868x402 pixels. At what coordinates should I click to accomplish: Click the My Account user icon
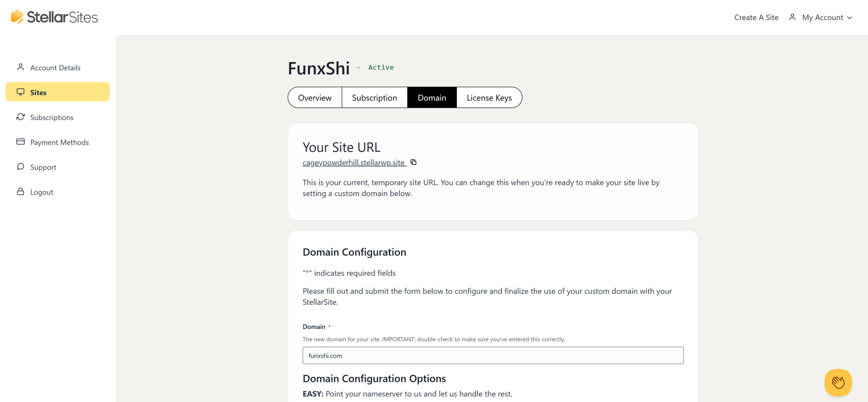[x=792, y=17]
